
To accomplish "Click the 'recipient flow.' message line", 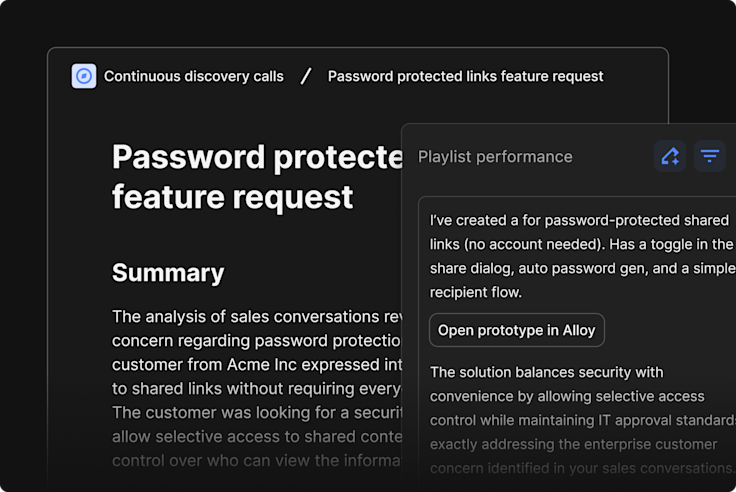I will pyautogui.click(x=476, y=292).
